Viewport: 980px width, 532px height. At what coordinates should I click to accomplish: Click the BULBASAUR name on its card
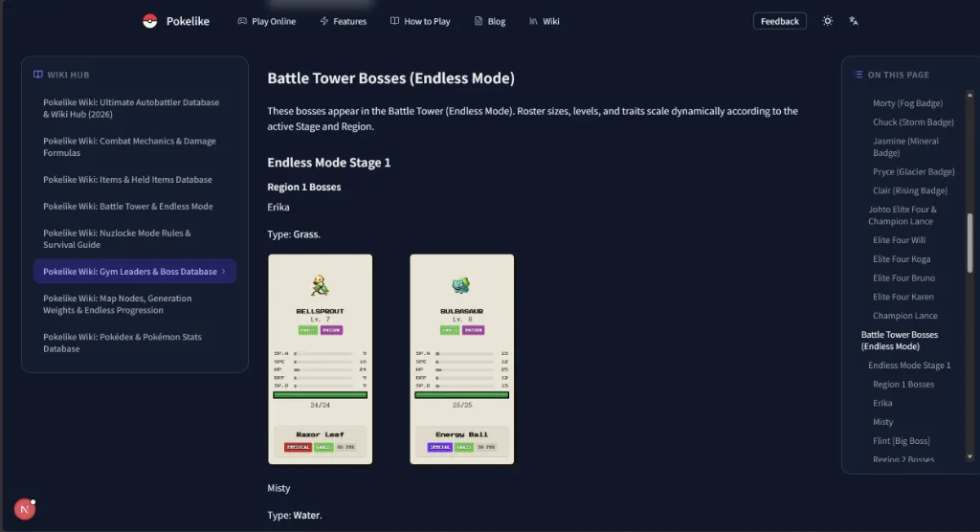[x=462, y=311]
